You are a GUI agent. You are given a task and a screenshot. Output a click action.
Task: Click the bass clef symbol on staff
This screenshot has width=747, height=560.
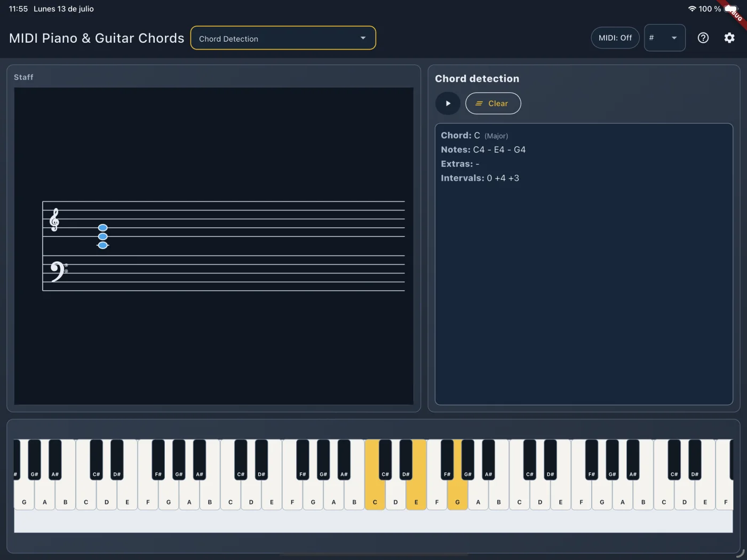59,271
